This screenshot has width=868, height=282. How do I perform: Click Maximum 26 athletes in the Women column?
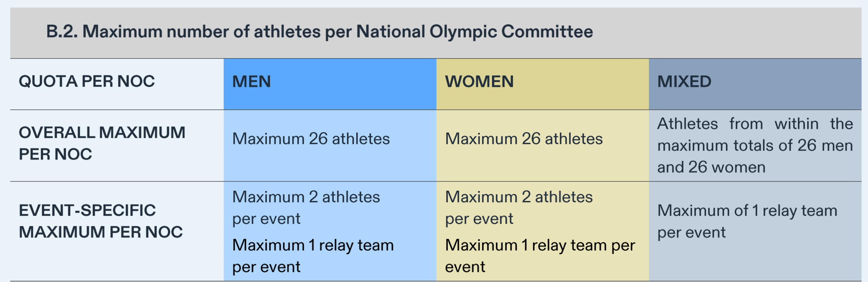[x=524, y=139]
